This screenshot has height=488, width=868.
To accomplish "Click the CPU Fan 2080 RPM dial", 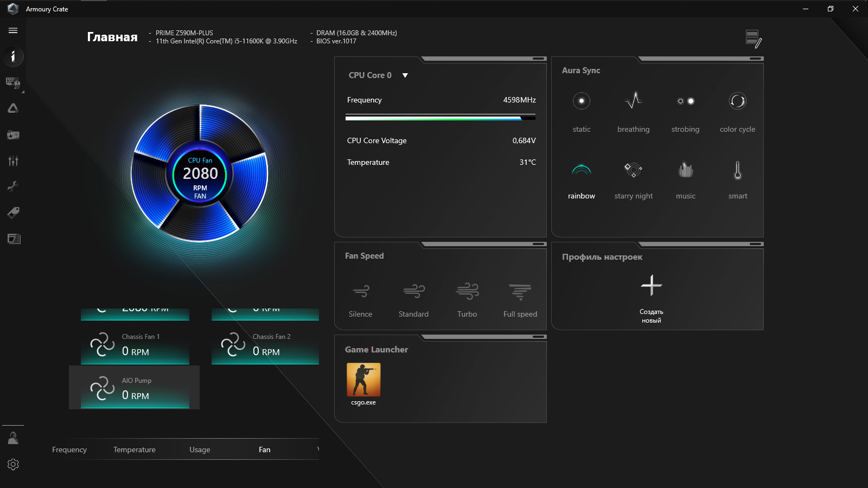I will click(200, 174).
